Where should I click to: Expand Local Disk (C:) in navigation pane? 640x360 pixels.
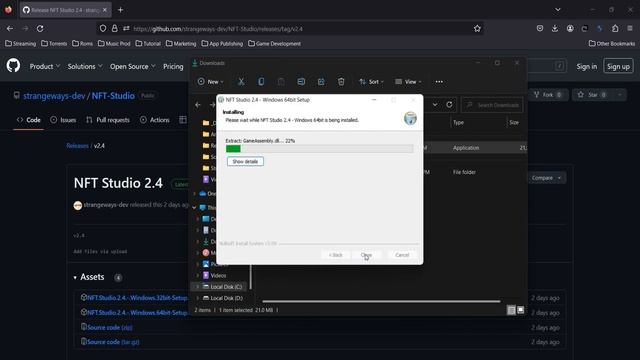coord(198,287)
